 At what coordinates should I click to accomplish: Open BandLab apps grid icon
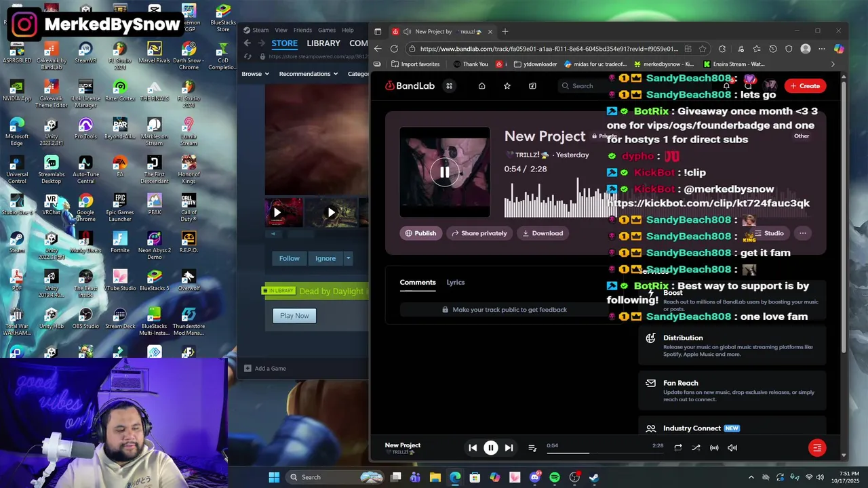pos(449,86)
